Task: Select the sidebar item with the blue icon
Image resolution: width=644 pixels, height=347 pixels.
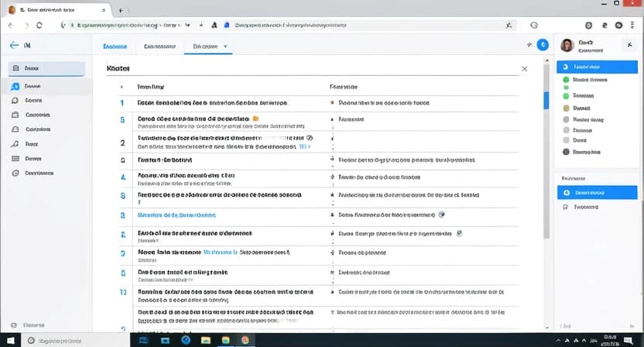Action: 46,86
